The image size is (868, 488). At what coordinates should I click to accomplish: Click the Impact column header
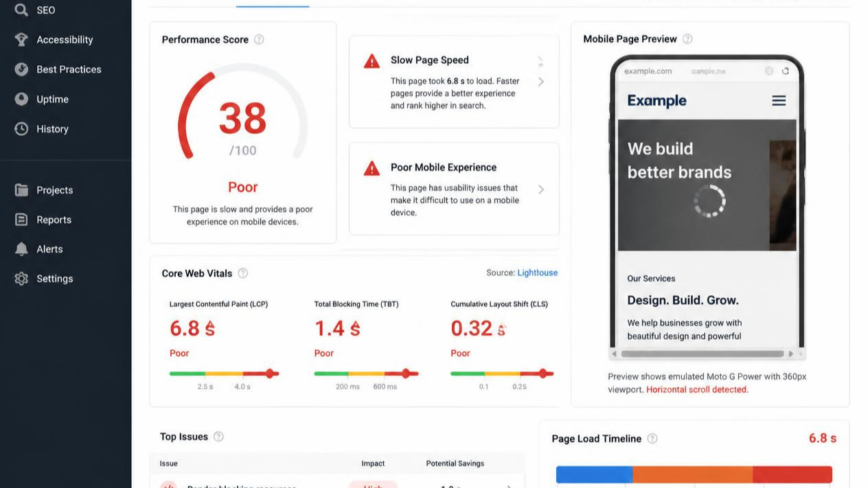point(373,463)
